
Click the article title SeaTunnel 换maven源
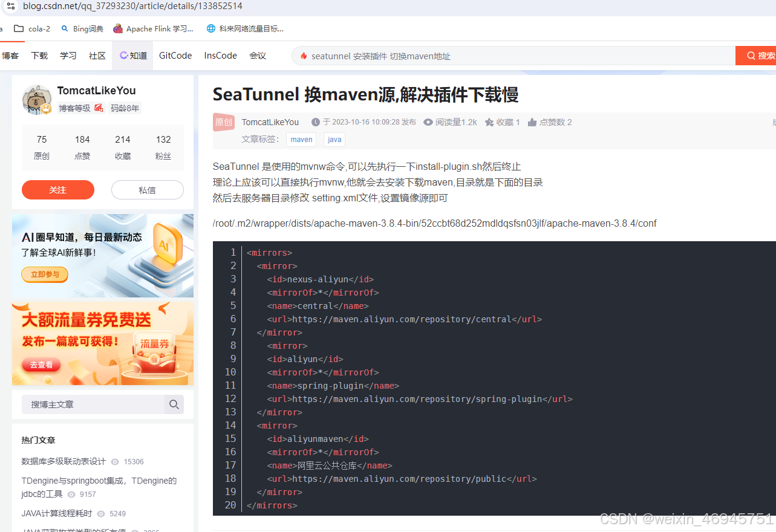coord(366,95)
